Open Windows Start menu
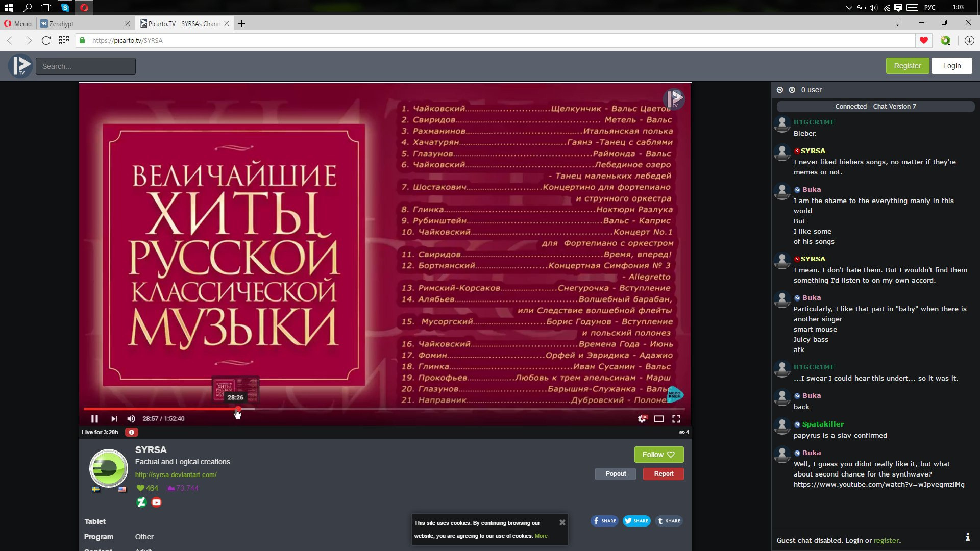980x551 pixels. click(x=9, y=7)
